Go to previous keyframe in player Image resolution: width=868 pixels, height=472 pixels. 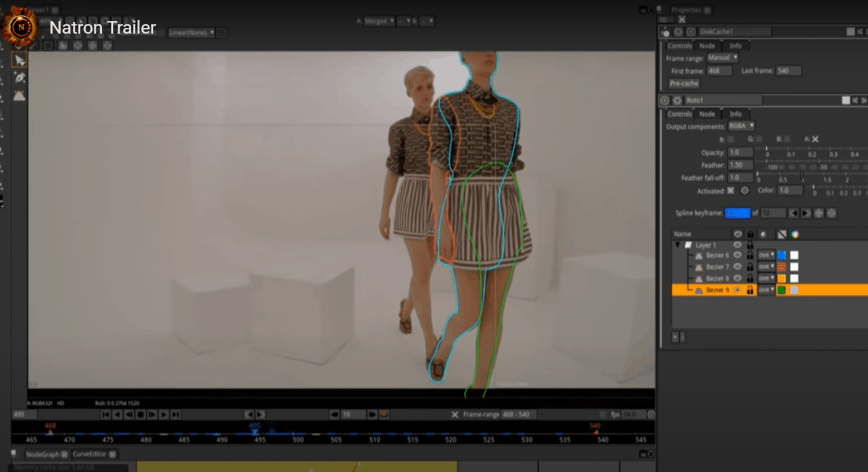pos(249,415)
